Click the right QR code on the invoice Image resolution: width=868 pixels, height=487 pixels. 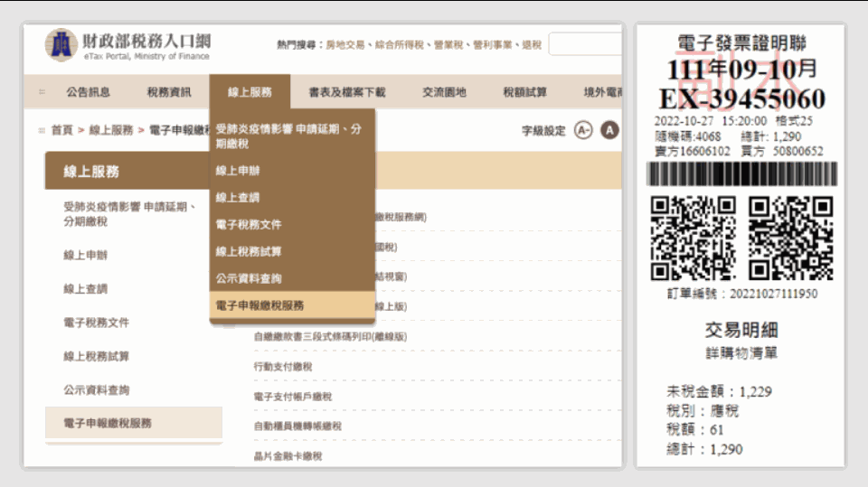tap(790, 239)
